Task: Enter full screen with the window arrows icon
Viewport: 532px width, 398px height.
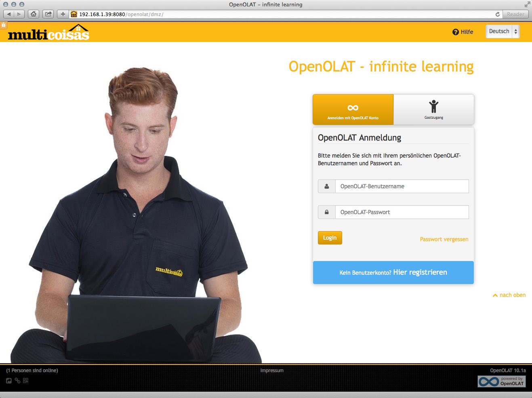Action: (x=527, y=4)
